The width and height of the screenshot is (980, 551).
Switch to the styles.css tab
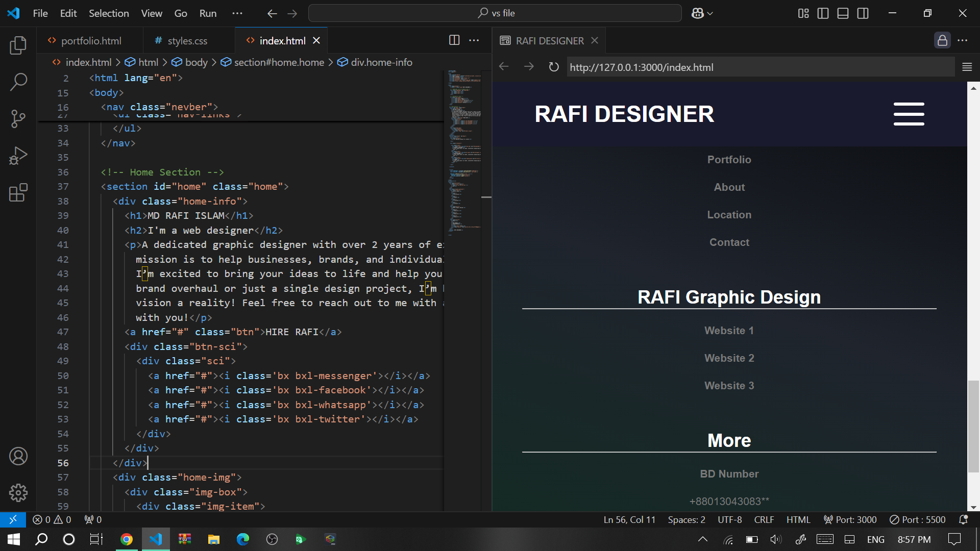tap(189, 40)
